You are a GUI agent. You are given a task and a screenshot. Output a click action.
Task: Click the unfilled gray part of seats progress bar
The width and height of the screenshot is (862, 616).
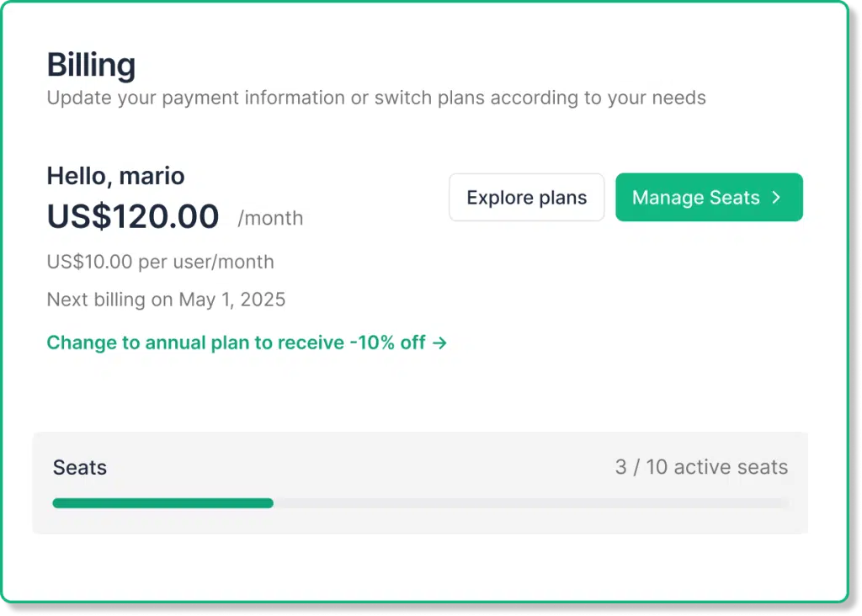click(x=531, y=502)
